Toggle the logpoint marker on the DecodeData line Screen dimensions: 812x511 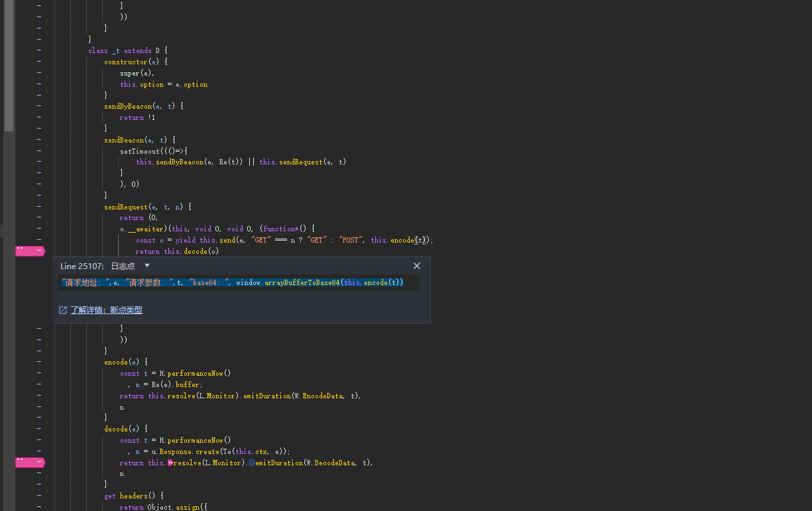coord(30,463)
